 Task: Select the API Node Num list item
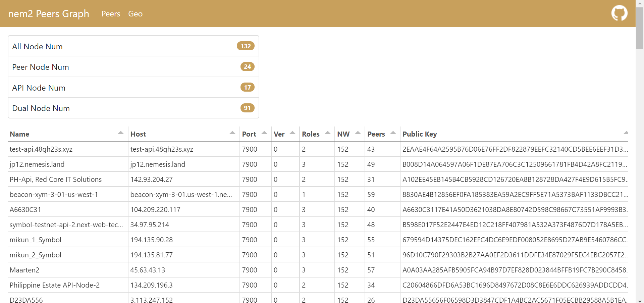pos(133,88)
